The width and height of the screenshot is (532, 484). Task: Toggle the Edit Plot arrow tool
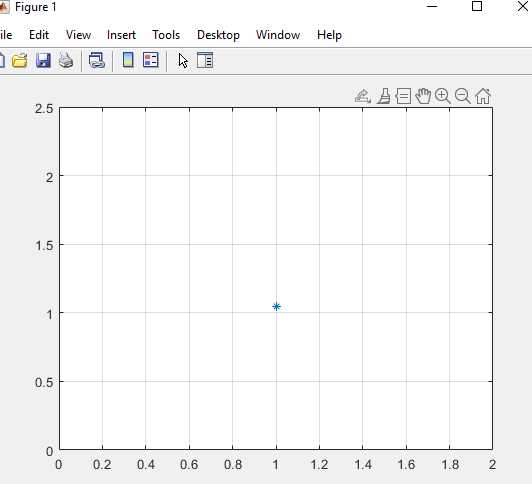pos(183,61)
